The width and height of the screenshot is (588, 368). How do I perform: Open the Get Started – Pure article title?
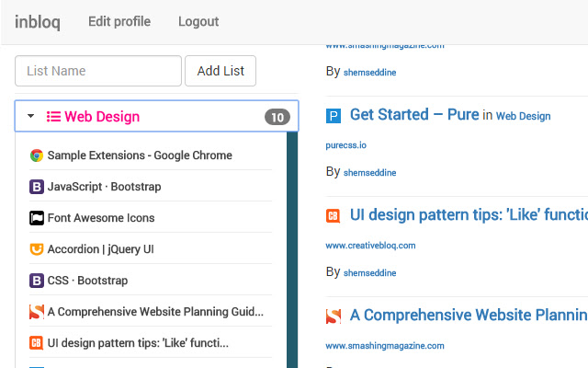point(414,114)
